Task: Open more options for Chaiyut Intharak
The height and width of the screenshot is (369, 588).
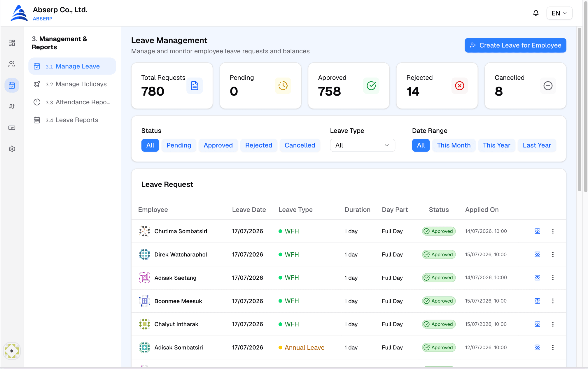Action: [x=553, y=324]
